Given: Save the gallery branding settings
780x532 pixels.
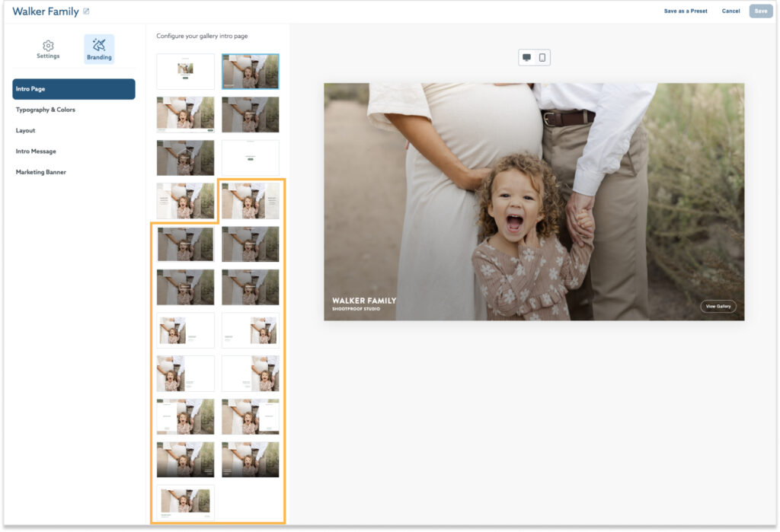Looking at the screenshot, I should coord(761,11).
